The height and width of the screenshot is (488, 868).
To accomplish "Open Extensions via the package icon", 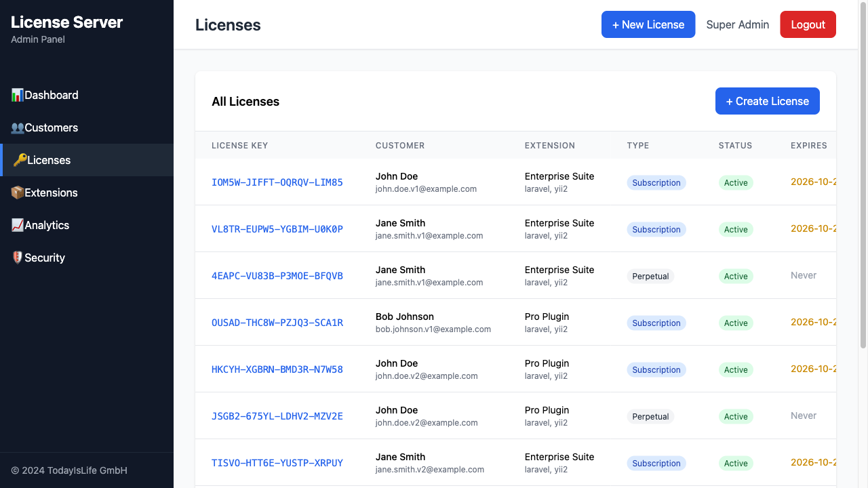I will (x=18, y=192).
